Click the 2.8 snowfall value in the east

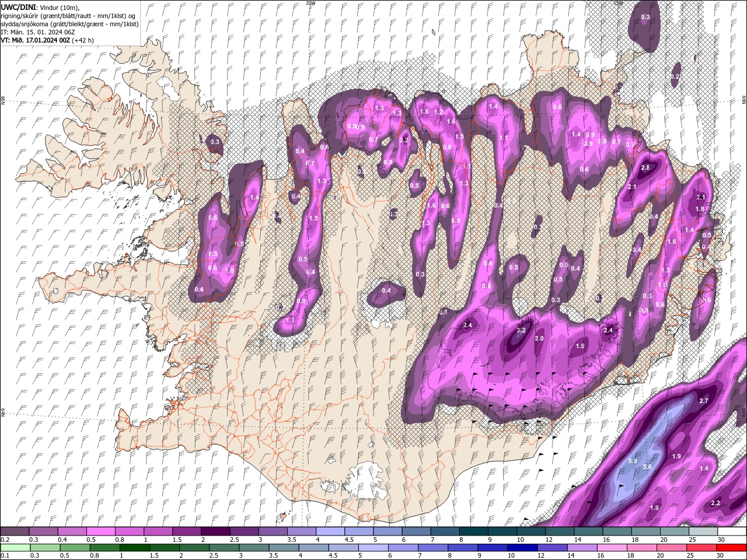tap(645, 168)
